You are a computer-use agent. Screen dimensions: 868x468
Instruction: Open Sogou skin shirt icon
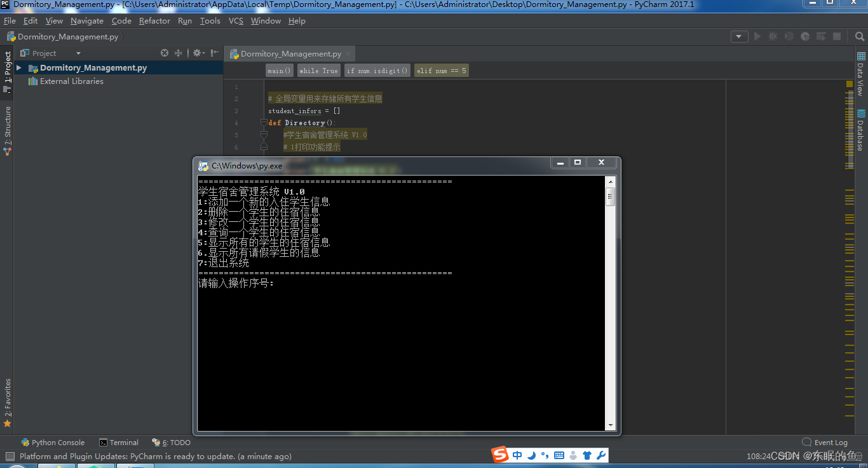pos(587,455)
